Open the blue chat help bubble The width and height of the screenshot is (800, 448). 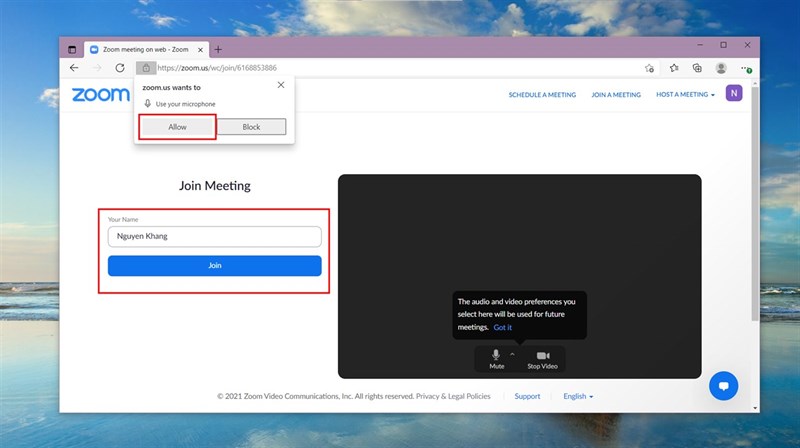coord(723,386)
